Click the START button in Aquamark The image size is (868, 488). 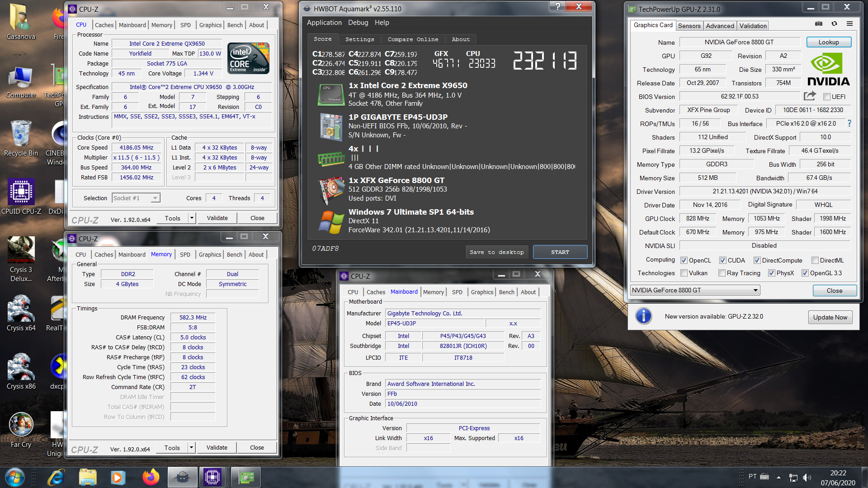[x=560, y=252]
